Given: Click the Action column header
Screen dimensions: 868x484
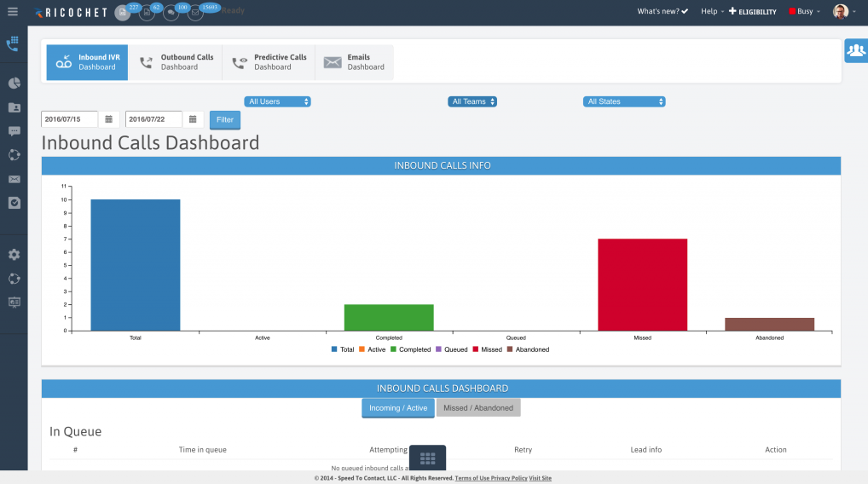Looking at the screenshot, I should pos(776,450).
